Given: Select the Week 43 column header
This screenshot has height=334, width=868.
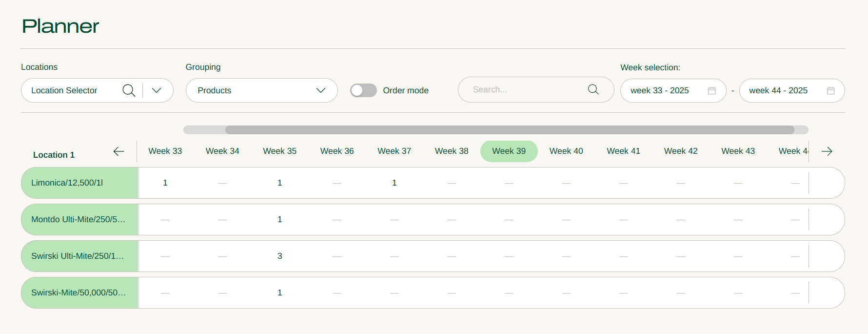Looking at the screenshot, I should (x=738, y=151).
